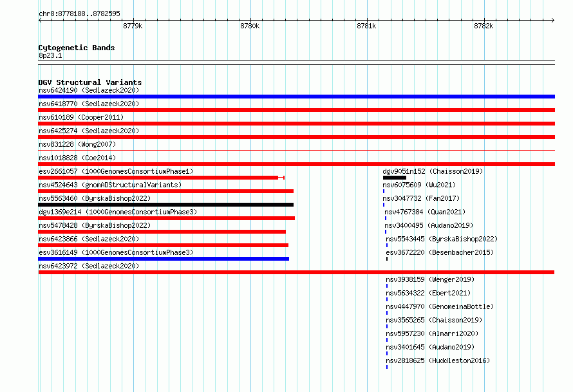The image size is (573, 392).
Task: Click nsv5634322 (Ebert2021) label
Action: pos(428,293)
